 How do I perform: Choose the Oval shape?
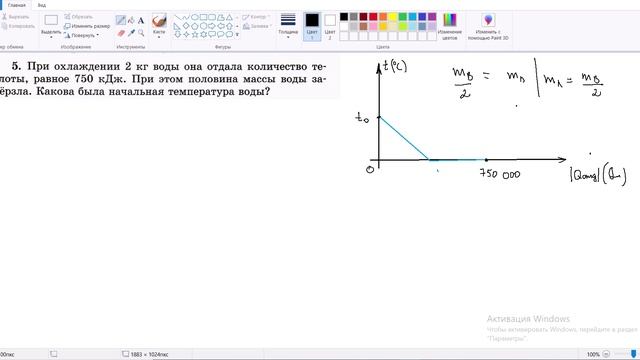click(x=195, y=18)
